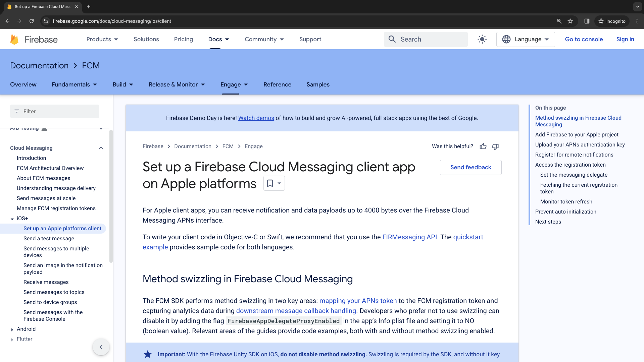This screenshot has height=362, width=644.
Task: Click the site info icon in address bar
Action: click(46, 21)
